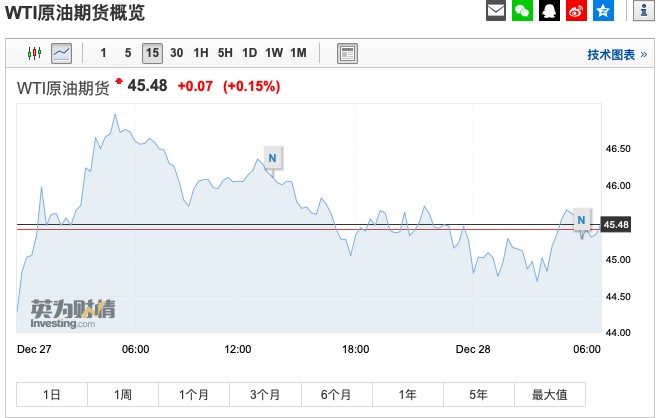Share via the email envelope icon
This screenshot has width=659, height=418.
click(496, 11)
